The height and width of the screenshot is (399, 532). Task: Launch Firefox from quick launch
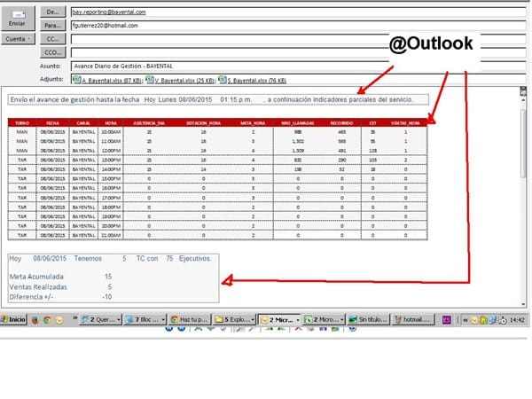pos(35,319)
